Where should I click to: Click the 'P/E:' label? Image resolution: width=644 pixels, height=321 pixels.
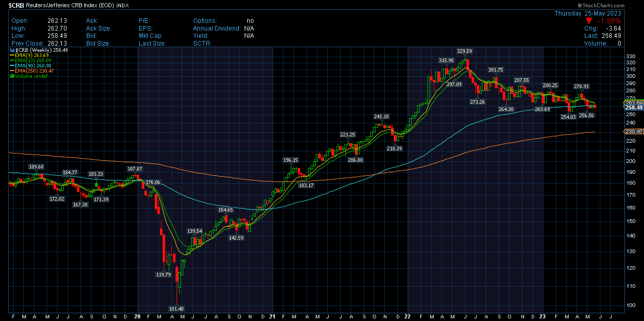[x=144, y=21]
